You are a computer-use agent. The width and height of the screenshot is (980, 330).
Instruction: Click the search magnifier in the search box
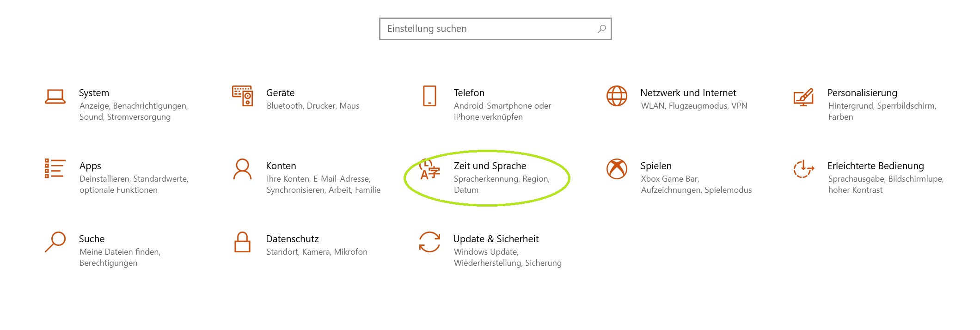[601, 29]
